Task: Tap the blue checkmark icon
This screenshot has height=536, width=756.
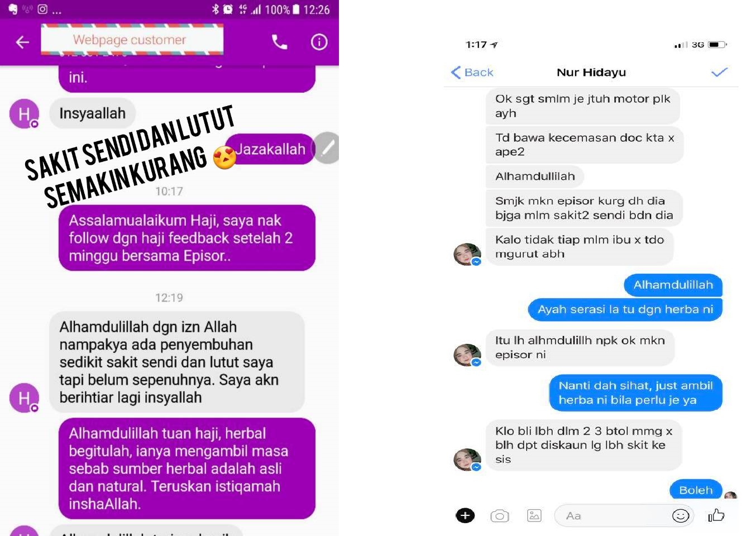Action: pyautogui.click(x=719, y=72)
